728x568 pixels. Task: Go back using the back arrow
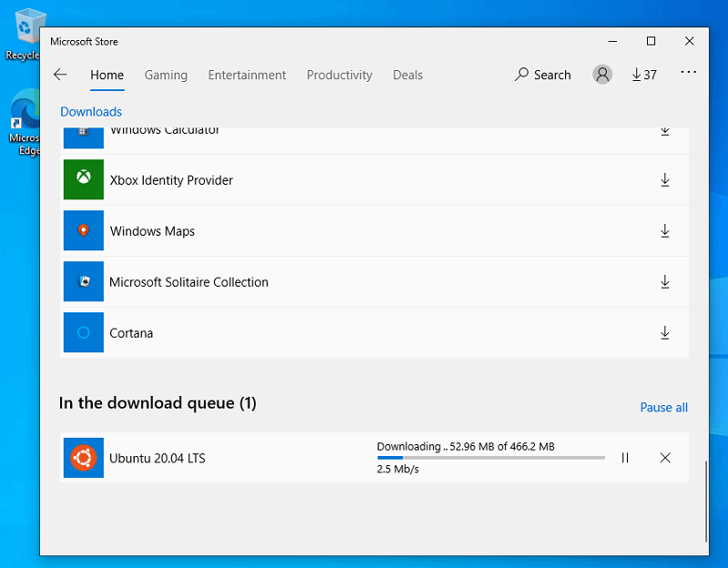[60, 75]
